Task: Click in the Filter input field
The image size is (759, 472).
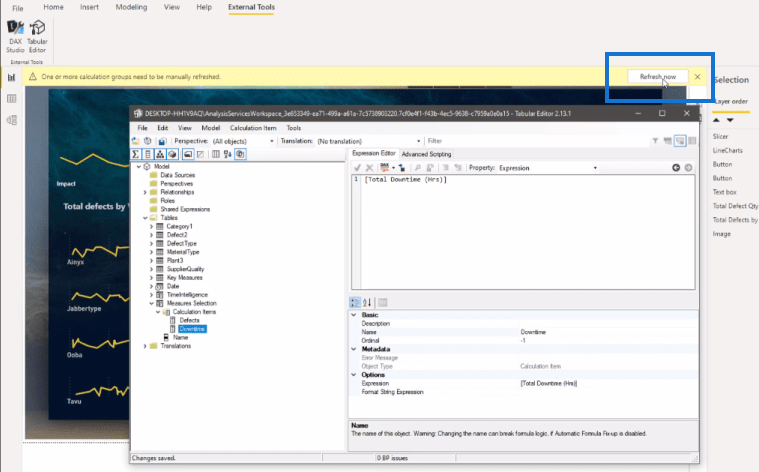Action: (536, 141)
